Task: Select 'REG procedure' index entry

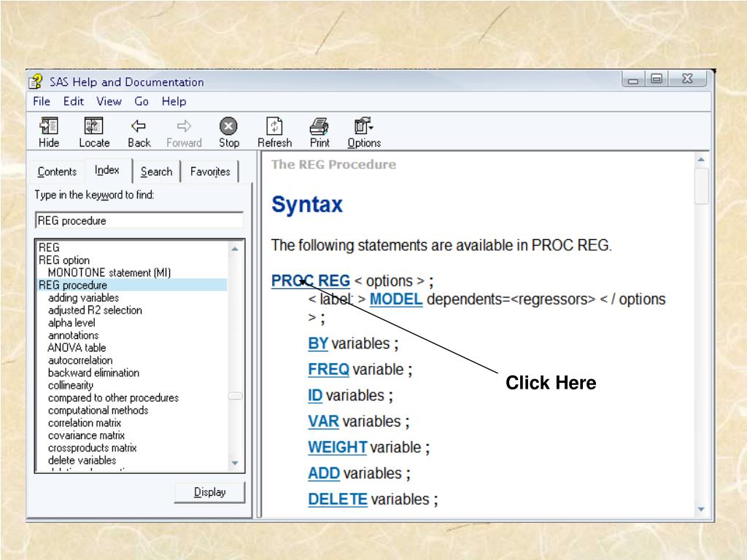Action: [x=132, y=285]
